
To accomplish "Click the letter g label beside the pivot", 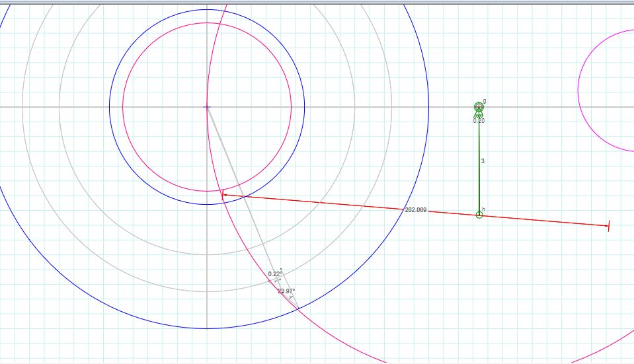I will [485, 101].
